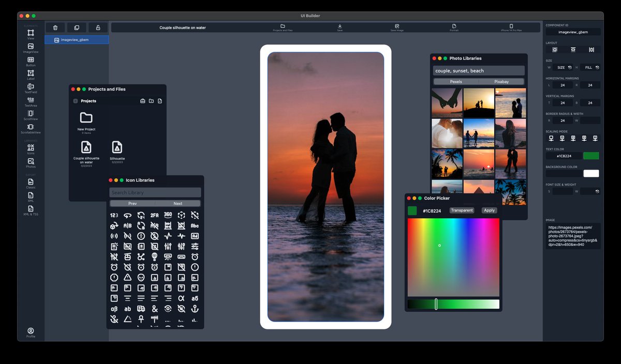This screenshot has height=364, width=621.
Task: Select the hot air balloon icon
Action: (x=154, y=256)
